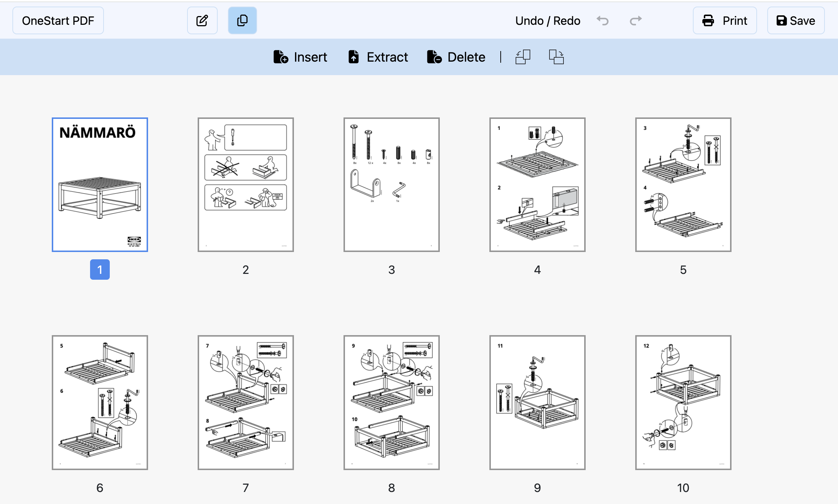Viewport: 838px width, 504px height.
Task: Click the Undo arrow icon
Action: (603, 20)
